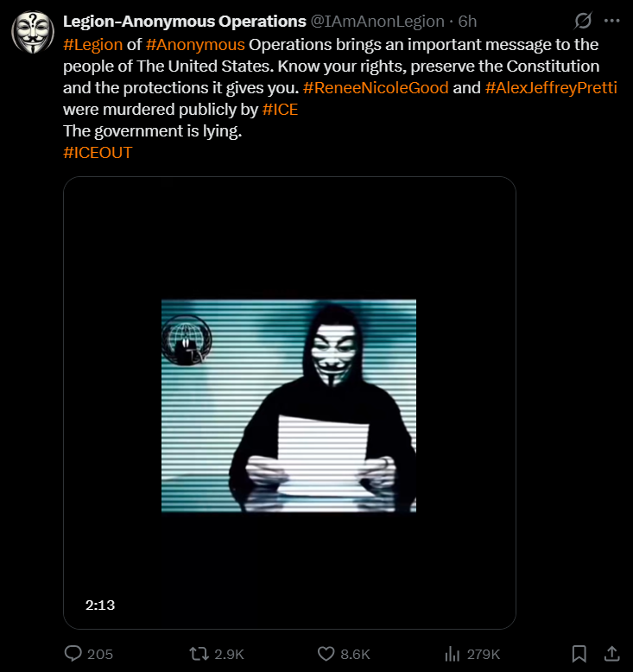633x672 pixels.
Task: Repost this tweet using the retweet icon
Action: 199,654
